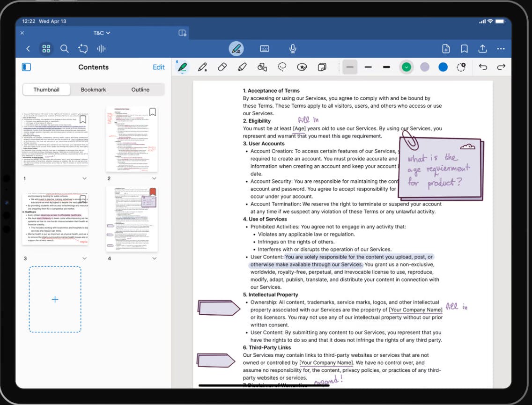The image size is (532, 405).
Task: Switch to the keyboard typing mode icon
Action: pyautogui.click(x=265, y=49)
